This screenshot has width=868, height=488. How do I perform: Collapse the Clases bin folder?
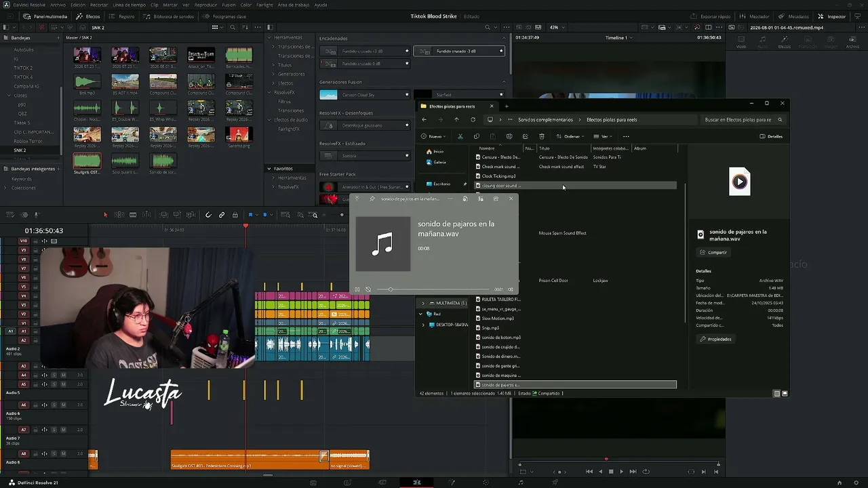9,96
